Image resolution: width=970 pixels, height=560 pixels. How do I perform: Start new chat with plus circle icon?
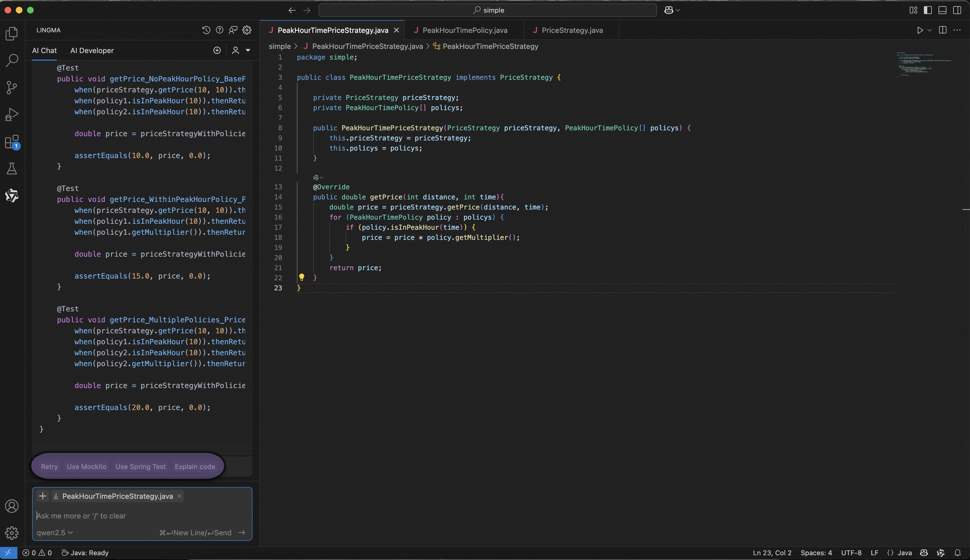217,50
